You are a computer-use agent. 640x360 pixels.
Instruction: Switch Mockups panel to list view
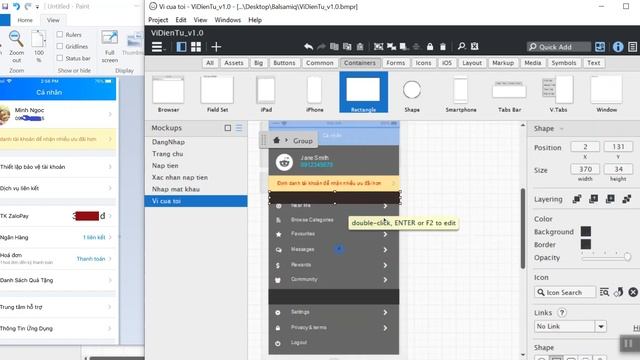239,128
